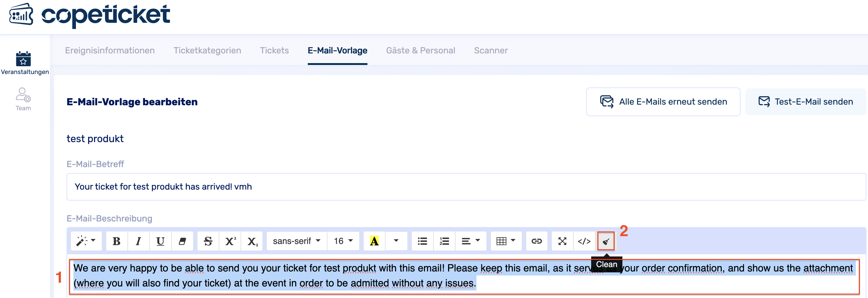The image size is (868, 298).
Task: Click the Clean broom icon
Action: pyautogui.click(x=606, y=241)
